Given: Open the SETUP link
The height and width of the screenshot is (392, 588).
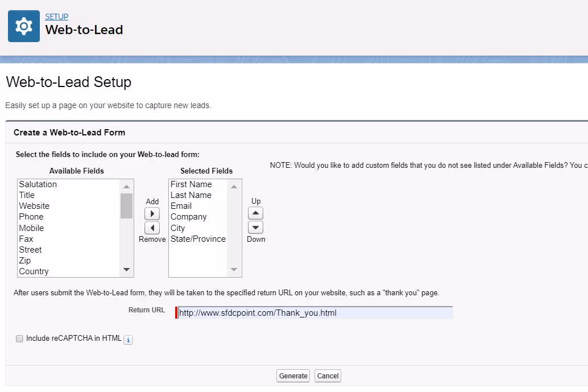Looking at the screenshot, I should coord(56,16).
